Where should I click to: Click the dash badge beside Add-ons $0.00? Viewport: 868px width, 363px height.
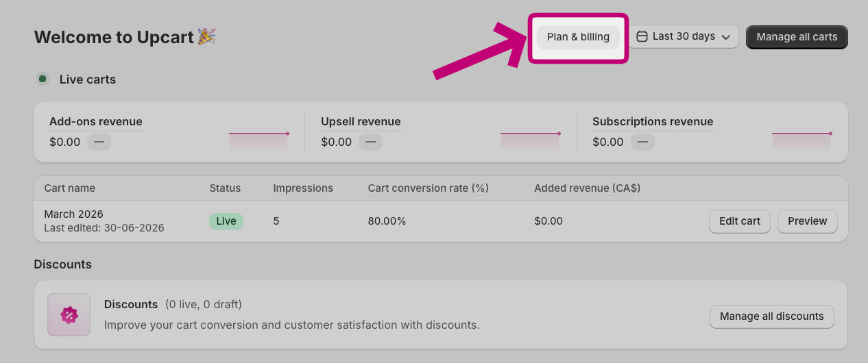click(99, 142)
